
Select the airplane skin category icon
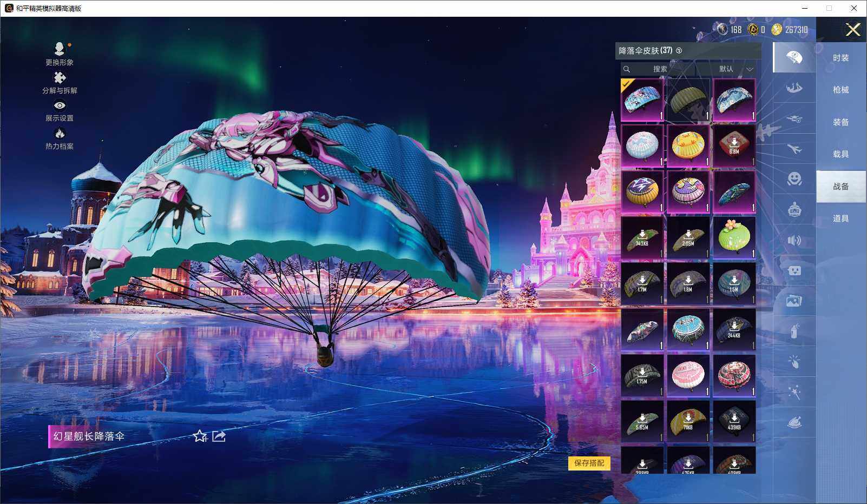pyautogui.click(x=794, y=149)
